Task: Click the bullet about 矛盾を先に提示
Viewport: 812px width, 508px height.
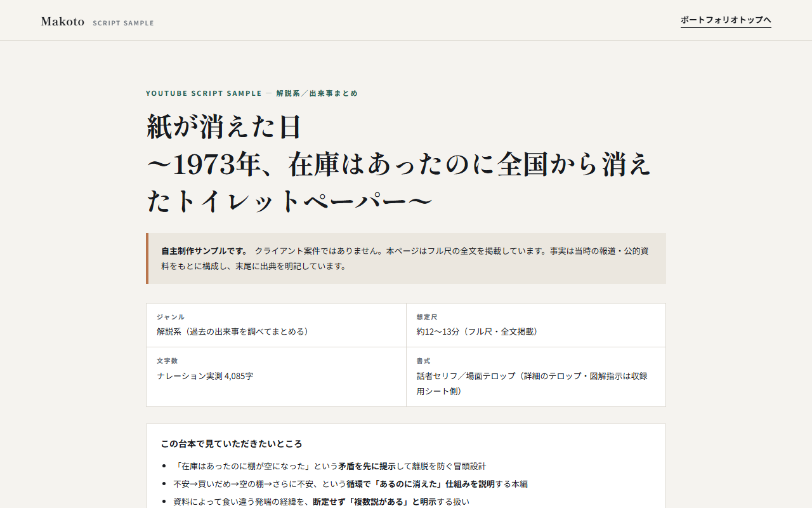Action: (330, 466)
